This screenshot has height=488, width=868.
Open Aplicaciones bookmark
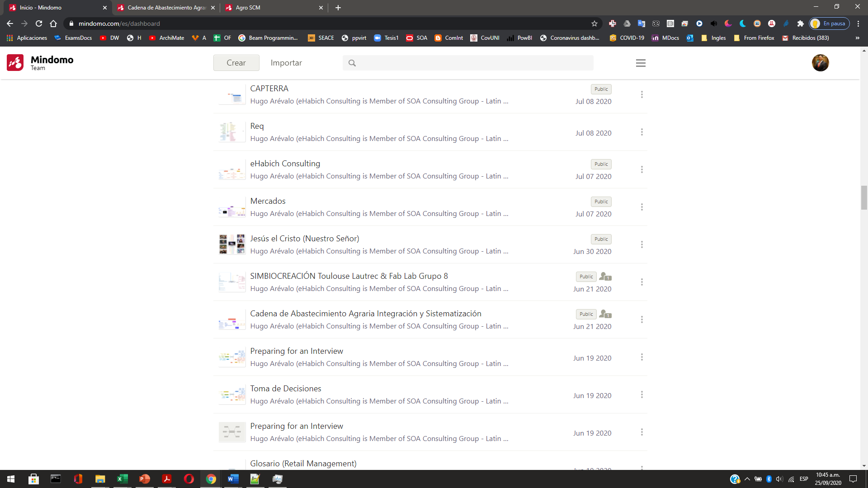click(x=27, y=38)
